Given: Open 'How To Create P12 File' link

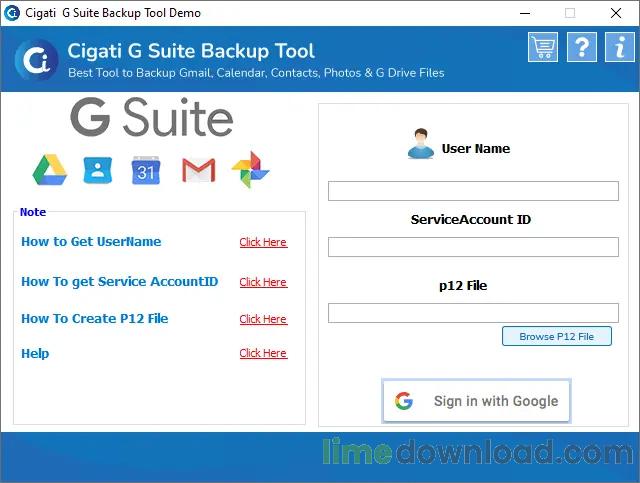Looking at the screenshot, I should pos(263,320).
